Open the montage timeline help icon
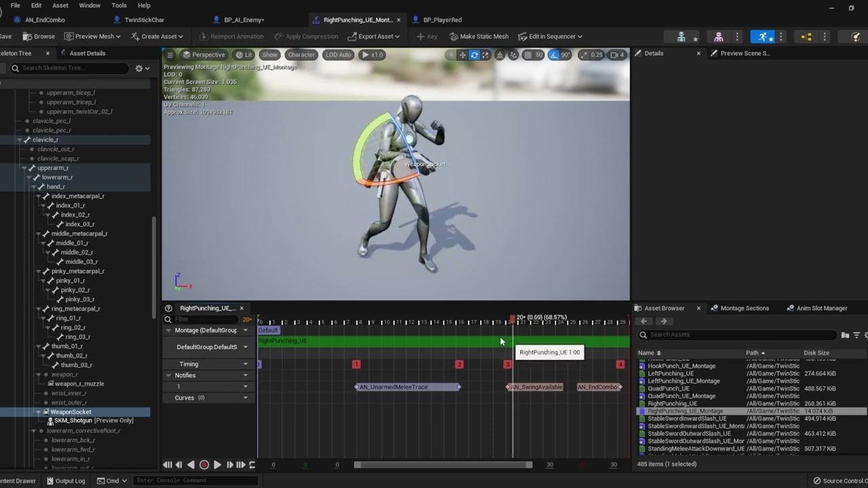 tap(168, 308)
